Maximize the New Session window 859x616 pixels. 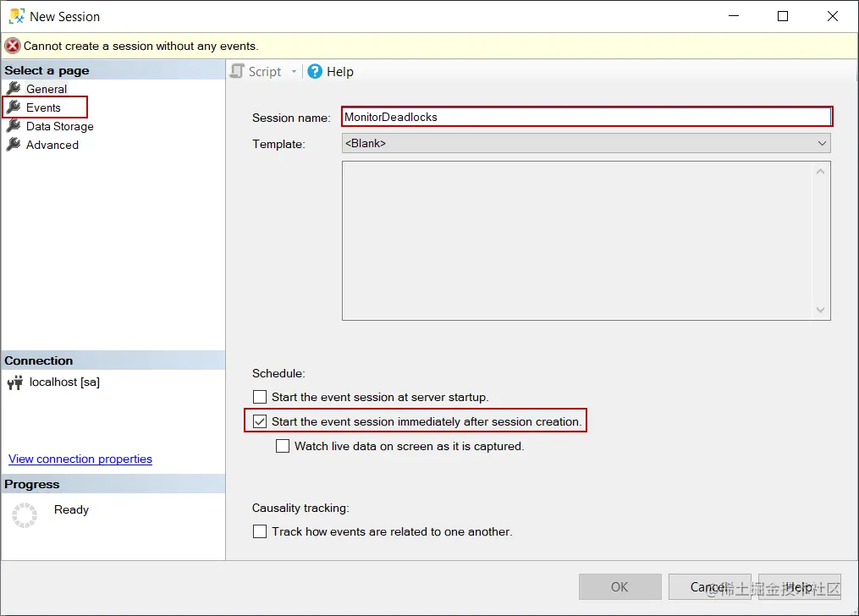pos(783,16)
